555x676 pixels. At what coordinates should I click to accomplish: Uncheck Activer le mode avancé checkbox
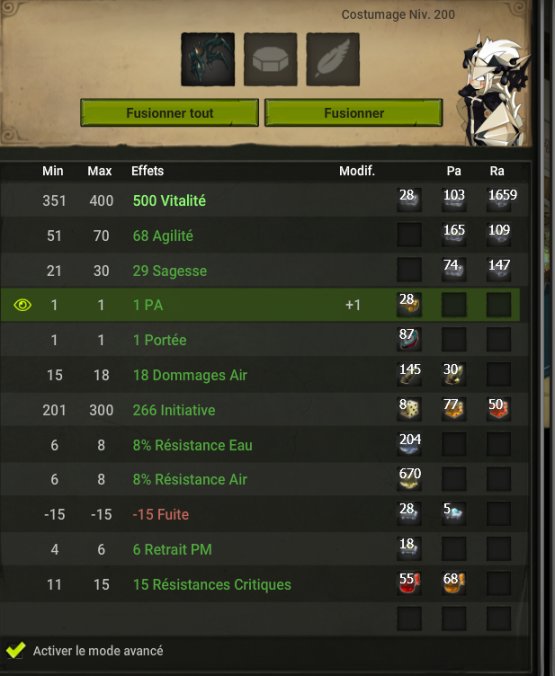[x=16, y=650]
